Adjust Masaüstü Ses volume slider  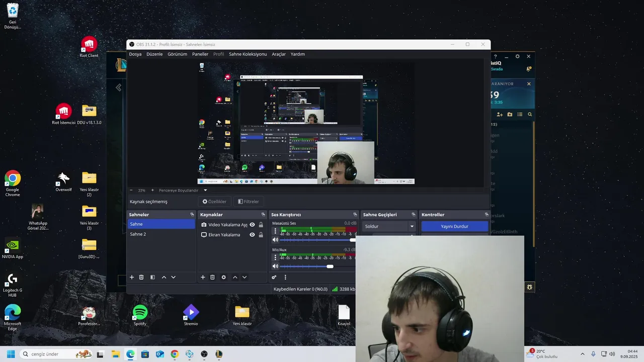point(317,240)
